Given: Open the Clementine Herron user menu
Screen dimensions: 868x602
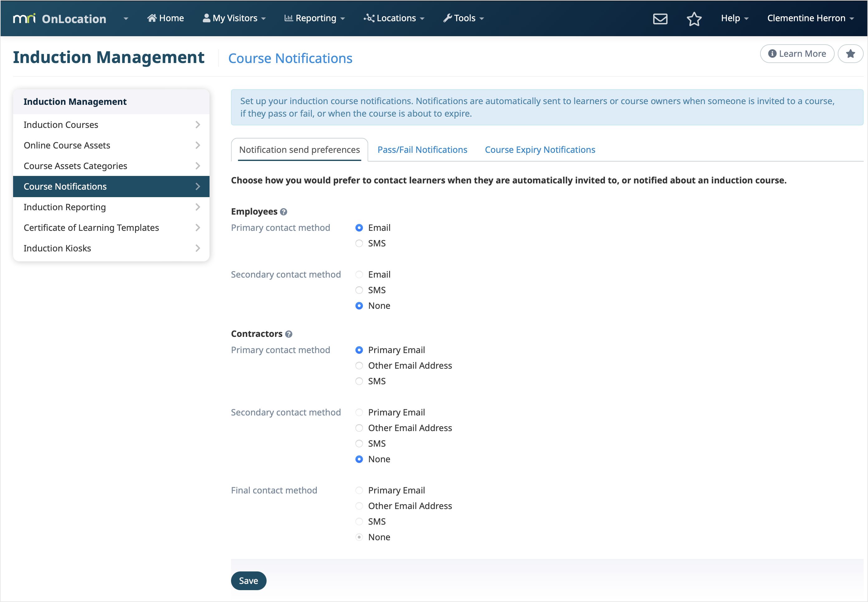Looking at the screenshot, I should pos(810,18).
